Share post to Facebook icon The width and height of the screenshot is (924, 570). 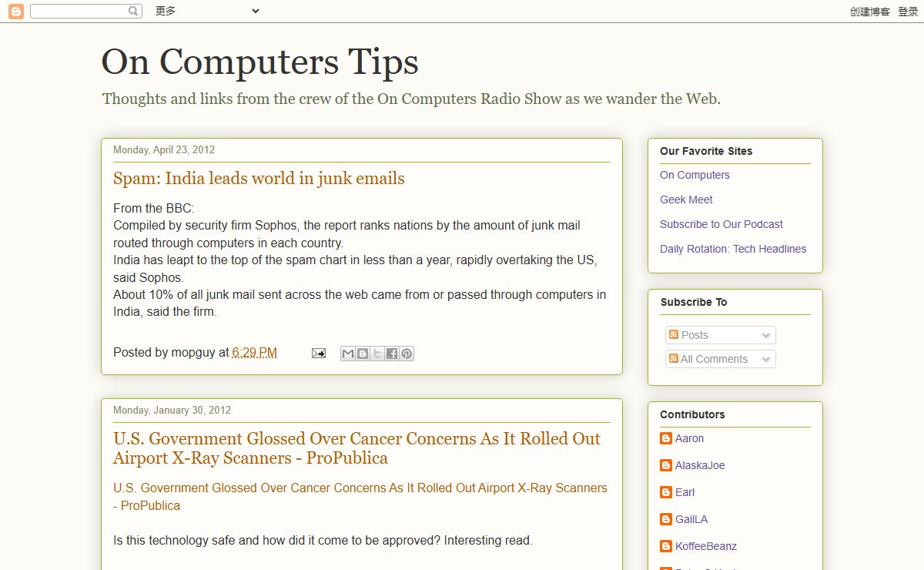click(x=392, y=354)
